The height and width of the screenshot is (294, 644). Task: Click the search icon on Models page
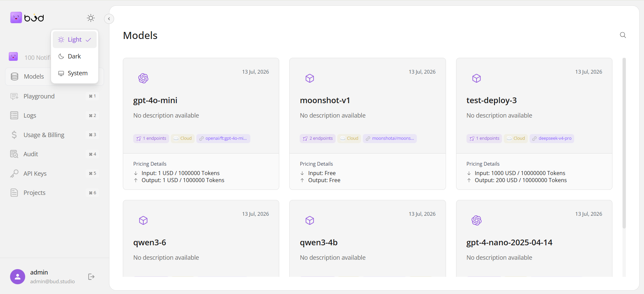click(623, 35)
